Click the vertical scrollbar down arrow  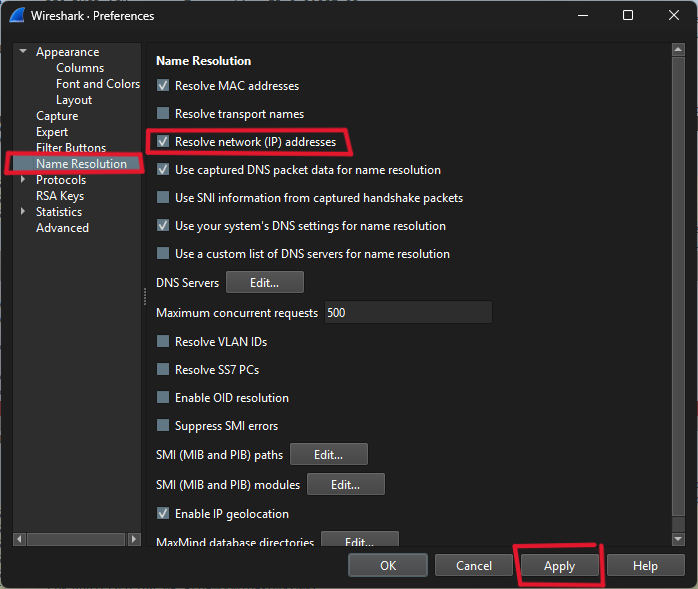pyautogui.click(x=679, y=539)
